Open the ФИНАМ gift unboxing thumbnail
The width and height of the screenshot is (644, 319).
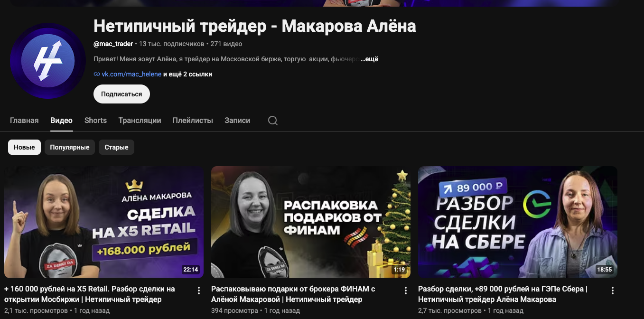311,222
